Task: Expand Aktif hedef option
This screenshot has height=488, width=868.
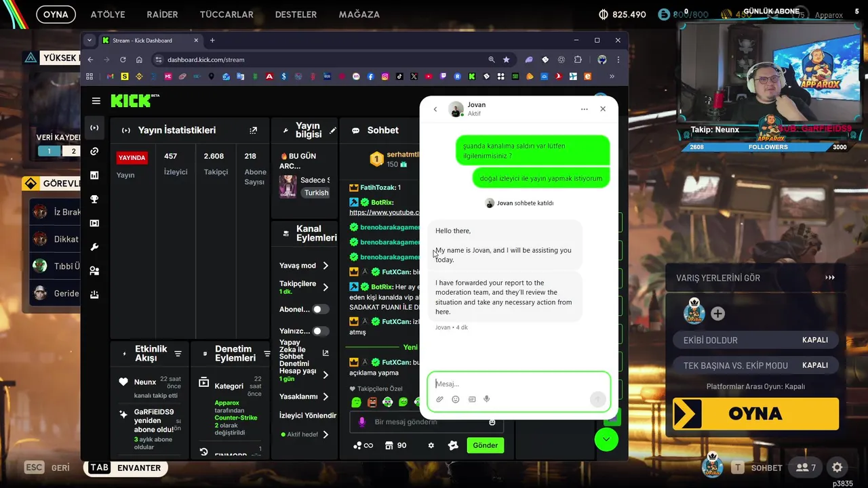Action: [325, 434]
